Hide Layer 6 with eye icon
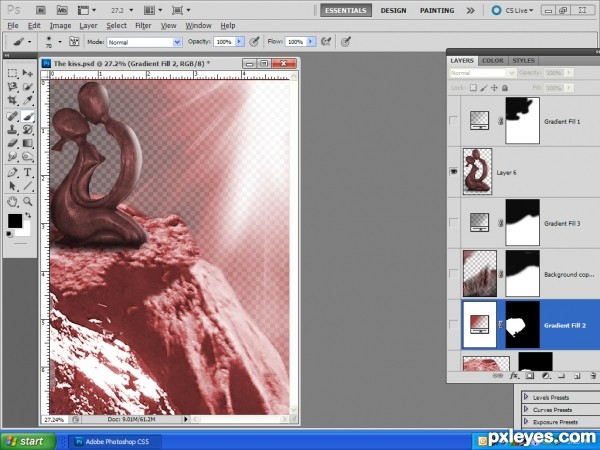600x450 pixels. click(x=453, y=172)
